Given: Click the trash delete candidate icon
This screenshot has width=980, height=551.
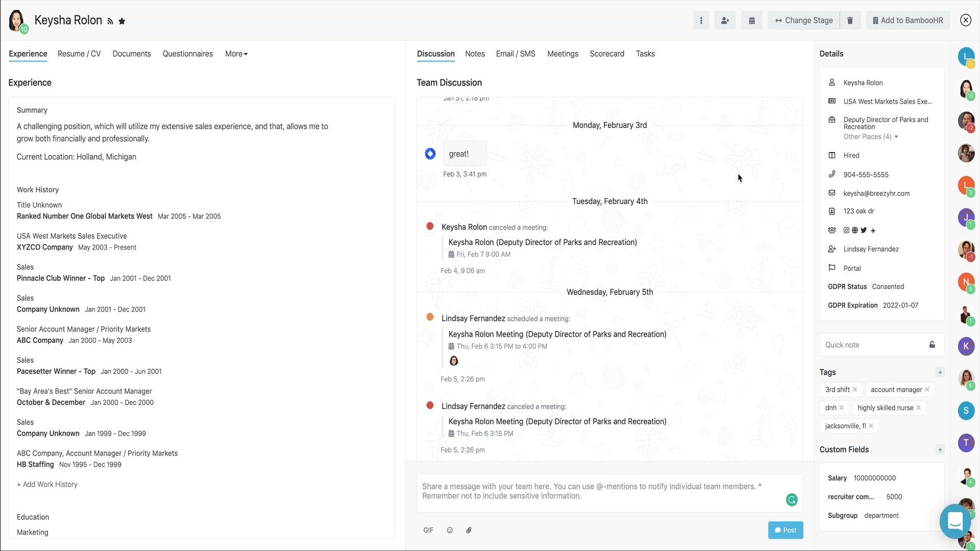Looking at the screenshot, I should pos(850,20).
